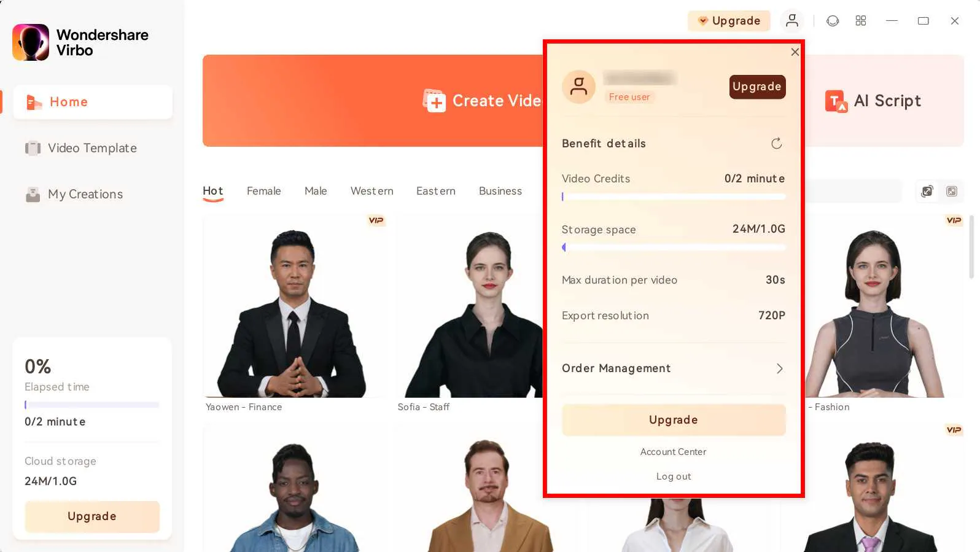Select the Hot avatar tab
980x552 pixels.
coord(213,191)
